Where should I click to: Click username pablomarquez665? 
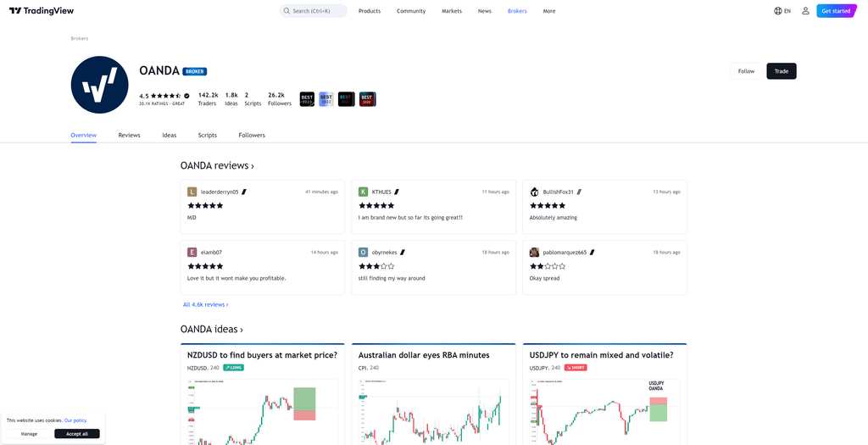click(565, 253)
